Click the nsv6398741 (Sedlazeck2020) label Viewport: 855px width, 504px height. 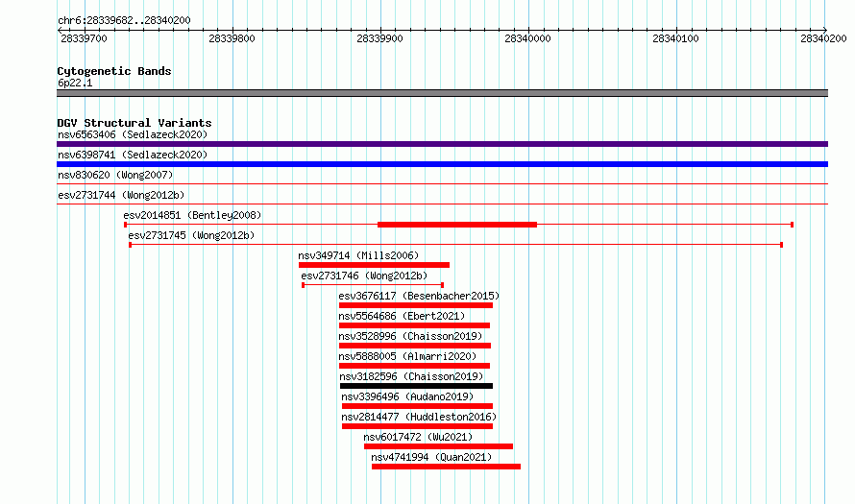133,155
